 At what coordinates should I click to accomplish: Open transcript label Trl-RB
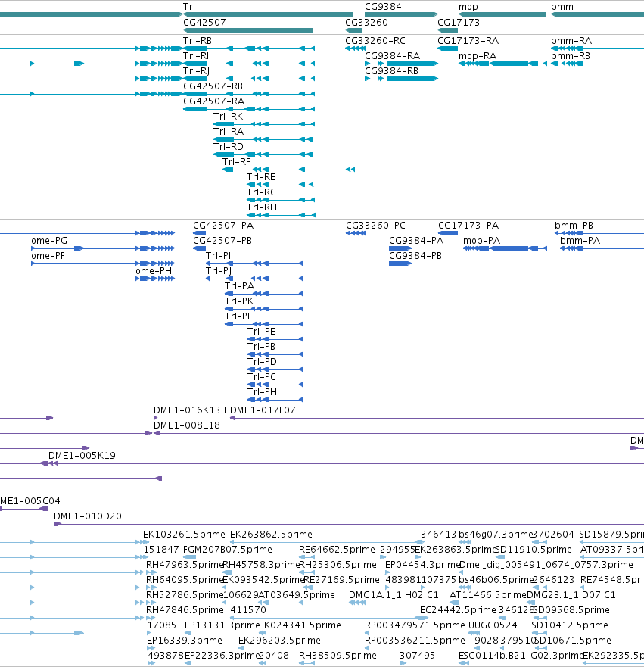tap(198, 41)
